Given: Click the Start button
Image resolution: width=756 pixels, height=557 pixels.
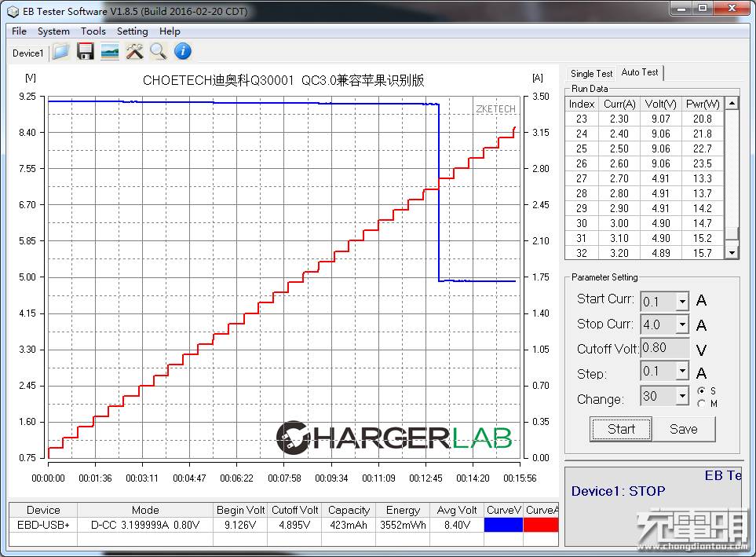Looking at the screenshot, I should (x=621, y=429).
